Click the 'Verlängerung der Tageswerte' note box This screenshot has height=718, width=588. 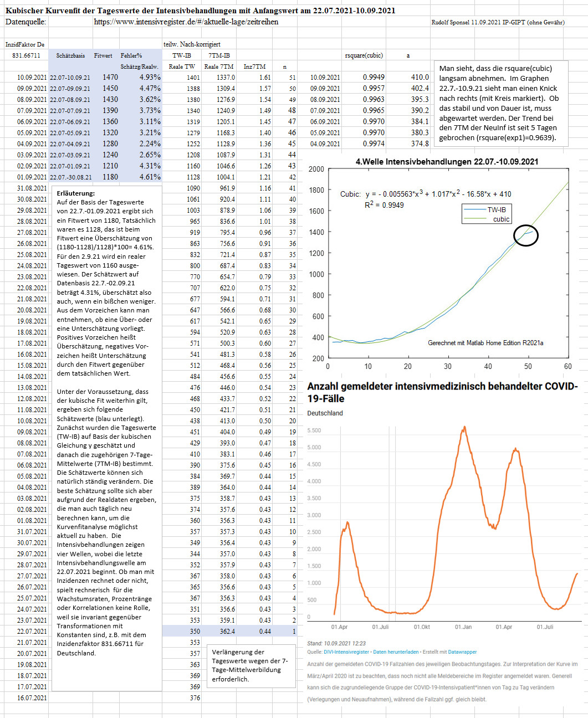pos(252,666)
